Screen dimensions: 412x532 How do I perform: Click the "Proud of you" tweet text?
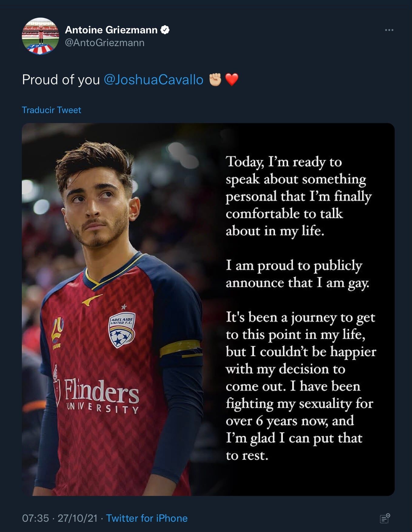(61, 80)
